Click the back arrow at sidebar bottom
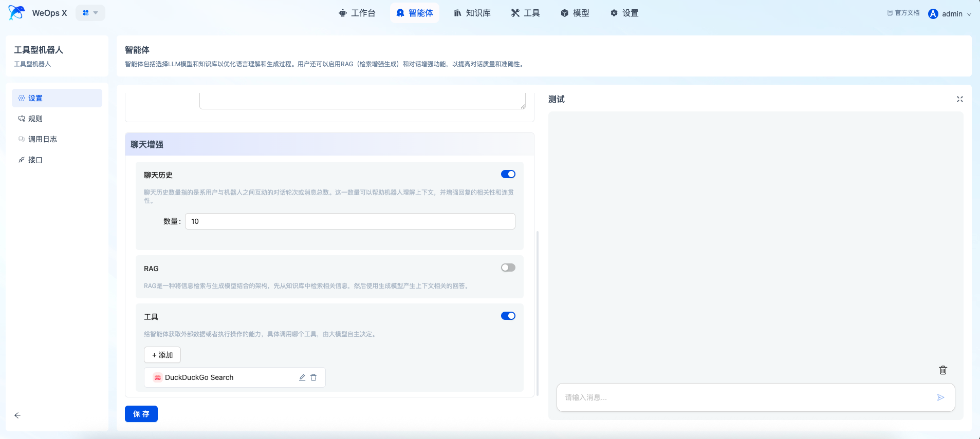Image resolution: width=980 pixels, height=439 pixels. pyautogui.click(x=17, y=415)
